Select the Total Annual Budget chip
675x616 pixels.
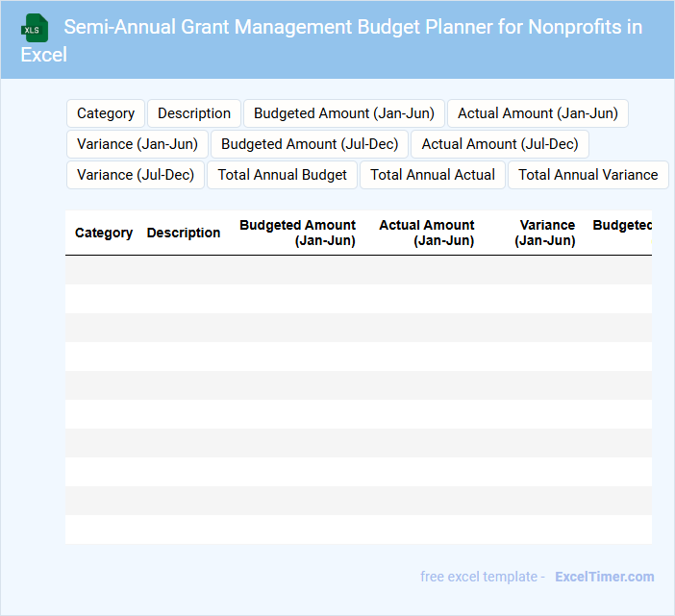pyautogui.click(x=283, y=175)
